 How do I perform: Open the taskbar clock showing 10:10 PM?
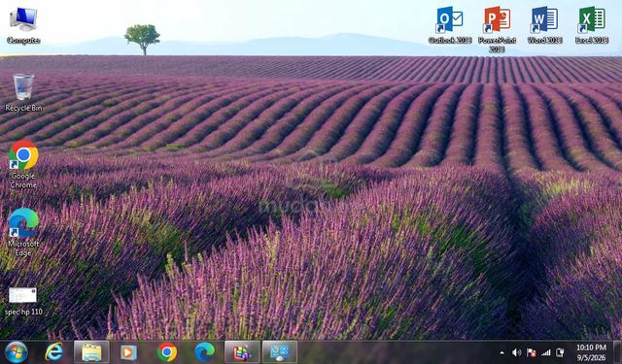[591, 352]
